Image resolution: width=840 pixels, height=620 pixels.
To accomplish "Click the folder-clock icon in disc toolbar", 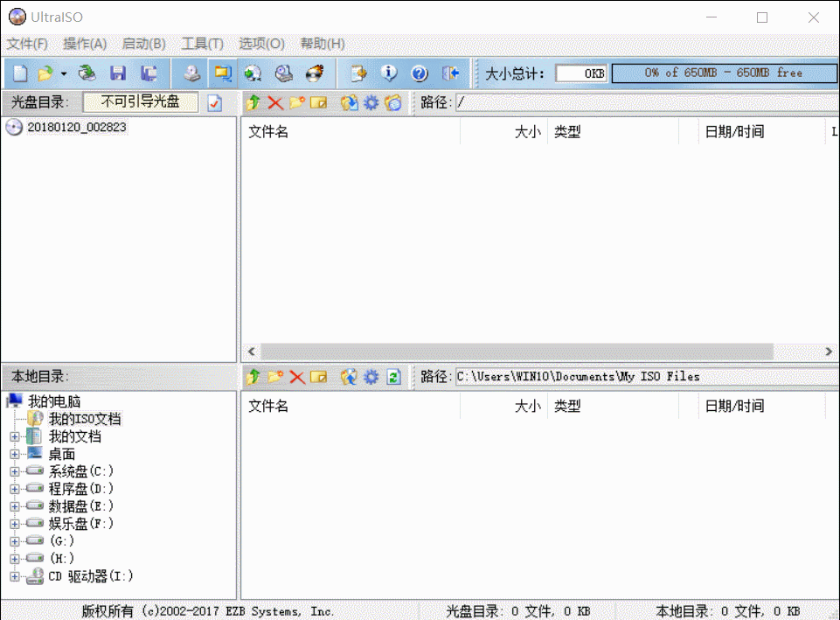I will coord(393,102).
